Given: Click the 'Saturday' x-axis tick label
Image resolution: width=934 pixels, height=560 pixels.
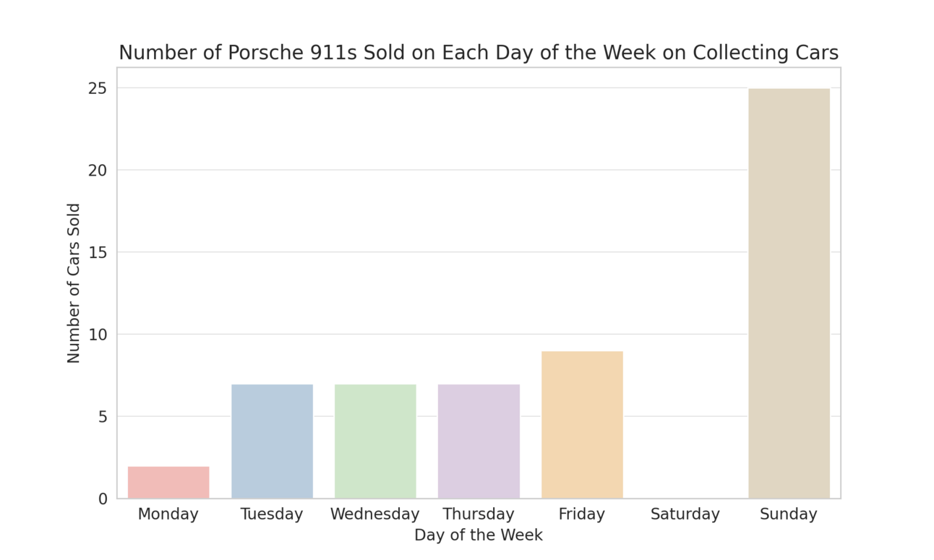Looking at the screenshot, I should point(685,514).
